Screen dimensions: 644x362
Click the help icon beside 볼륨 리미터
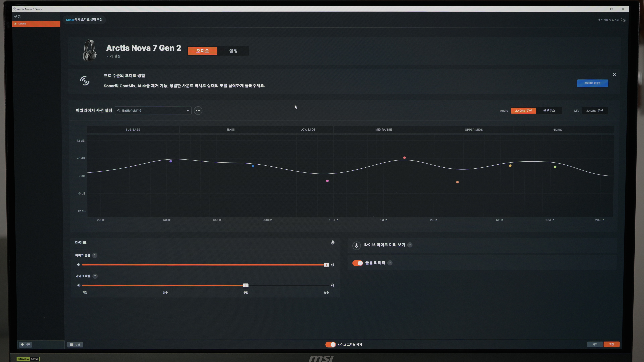point(390,263)
